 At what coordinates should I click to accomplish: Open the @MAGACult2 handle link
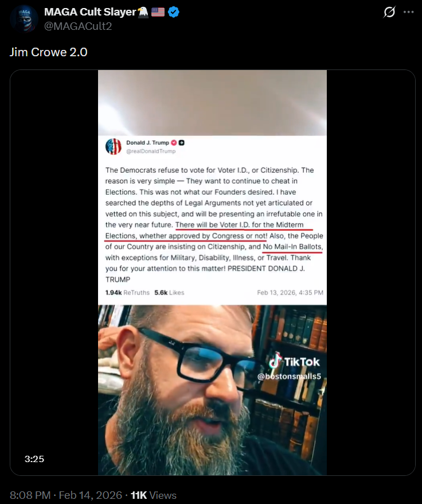78,26
